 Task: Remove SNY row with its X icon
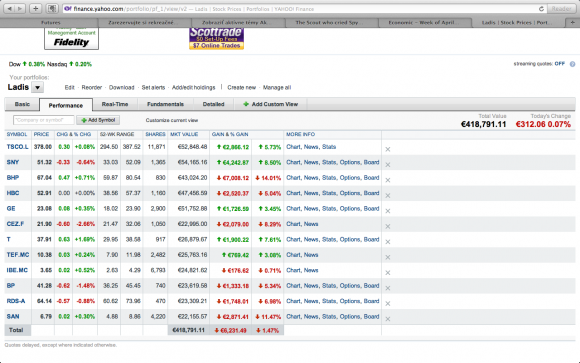point(388,165)
